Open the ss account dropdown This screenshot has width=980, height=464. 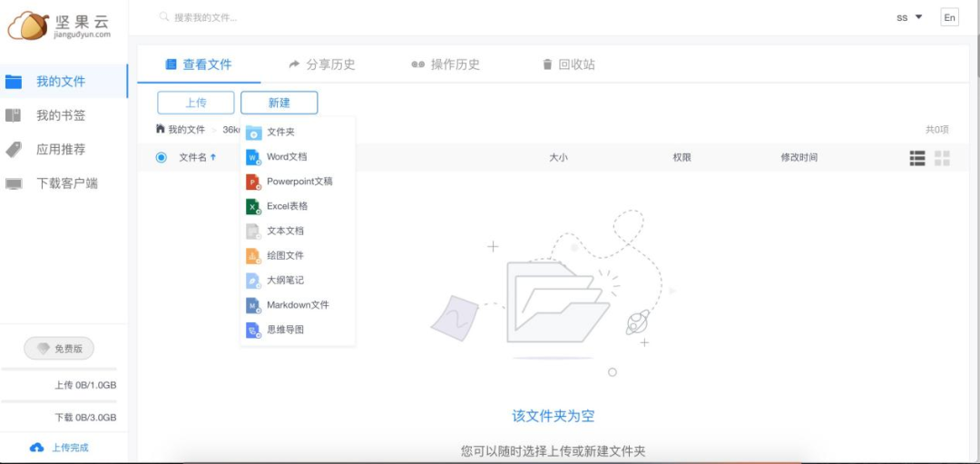(909, 17)
